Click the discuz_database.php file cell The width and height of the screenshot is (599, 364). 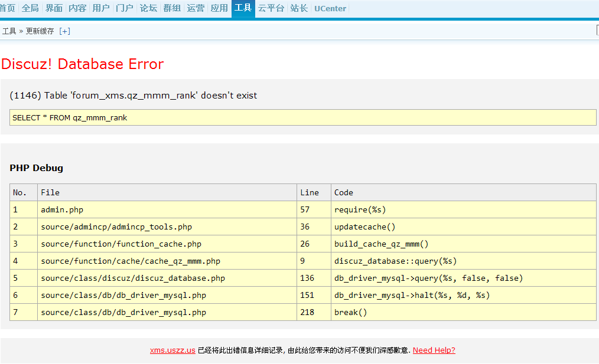tap(167, 278)
